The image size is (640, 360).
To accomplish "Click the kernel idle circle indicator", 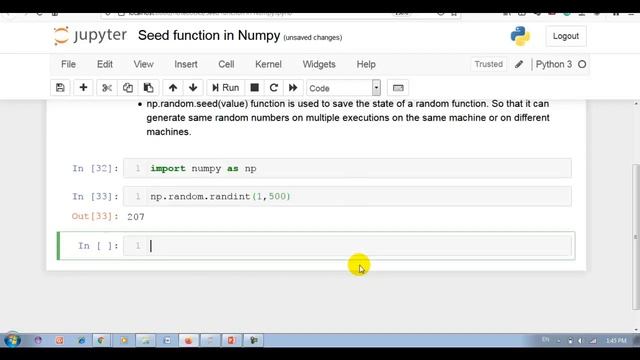I will click(582, 64).
